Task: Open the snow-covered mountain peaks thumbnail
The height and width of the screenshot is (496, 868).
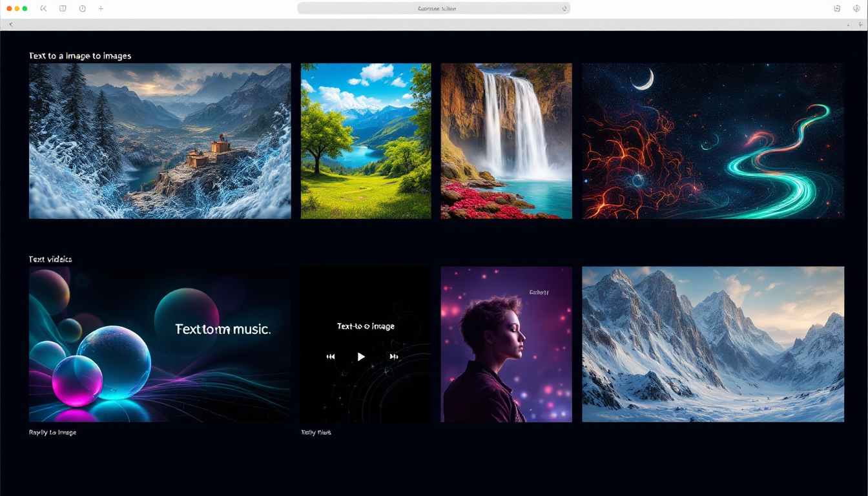Action: pos(712,344)
